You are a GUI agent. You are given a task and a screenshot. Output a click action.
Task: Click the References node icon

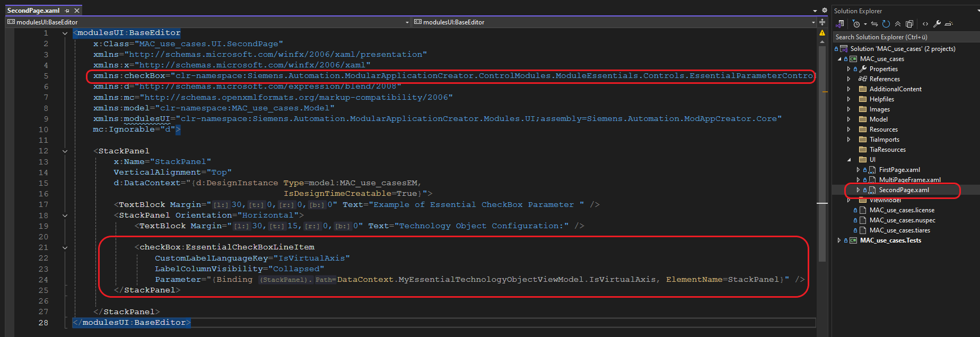[x=863, y=79]
